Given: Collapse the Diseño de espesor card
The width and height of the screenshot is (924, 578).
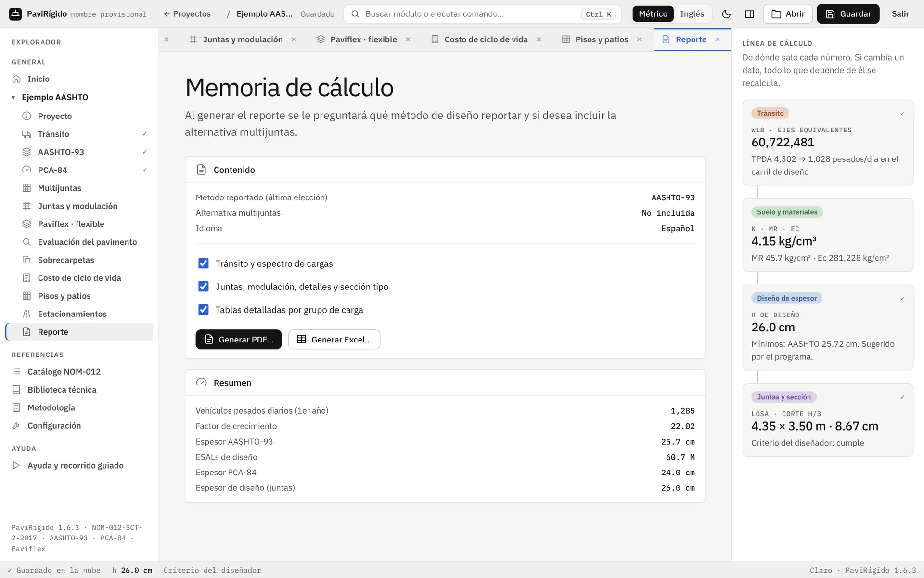Looking at the screenshot, I should (x=902, y=299).
